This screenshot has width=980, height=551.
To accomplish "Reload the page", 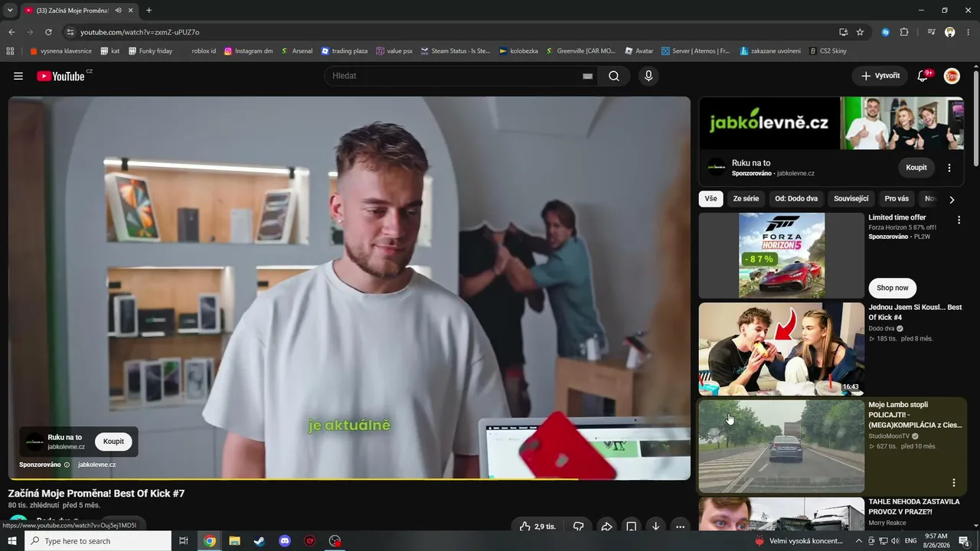I will coord(48,32).
